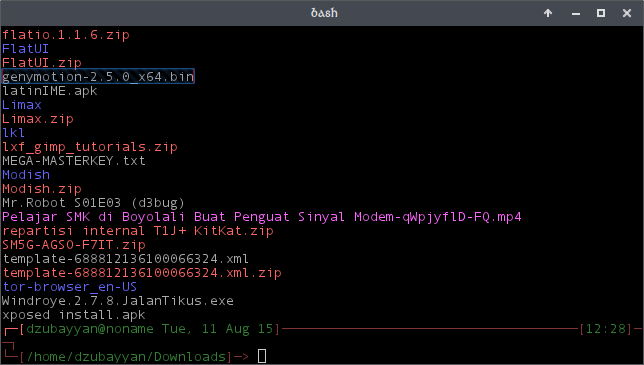The width and height of the screenshot is (644, 365).
Task: Click the xposed install.apk entry
Action: click(x=74, y=315)
